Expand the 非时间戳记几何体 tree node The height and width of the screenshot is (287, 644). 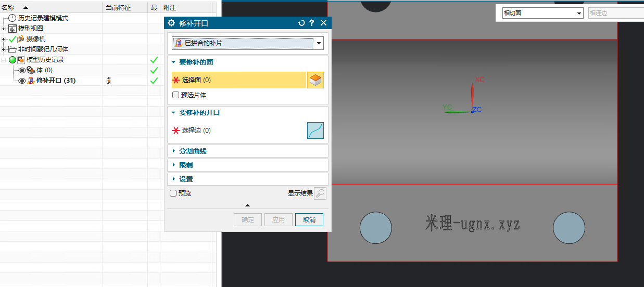coord(4,49)
